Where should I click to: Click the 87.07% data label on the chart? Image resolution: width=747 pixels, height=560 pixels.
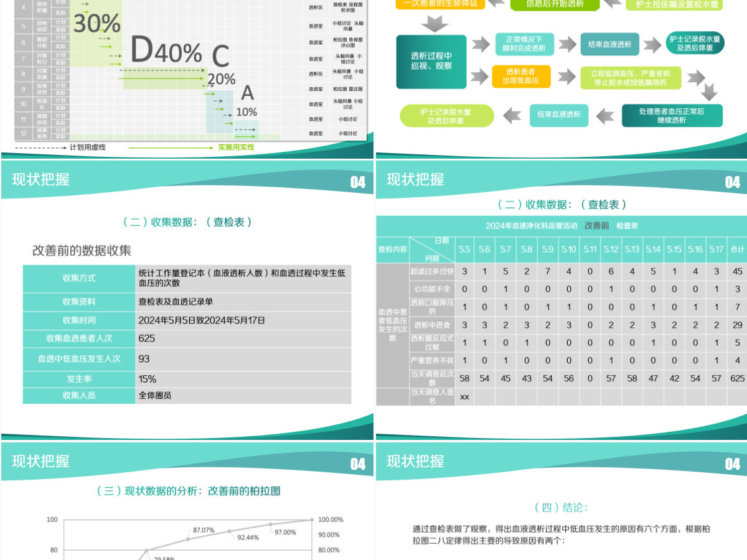(204, 530)
